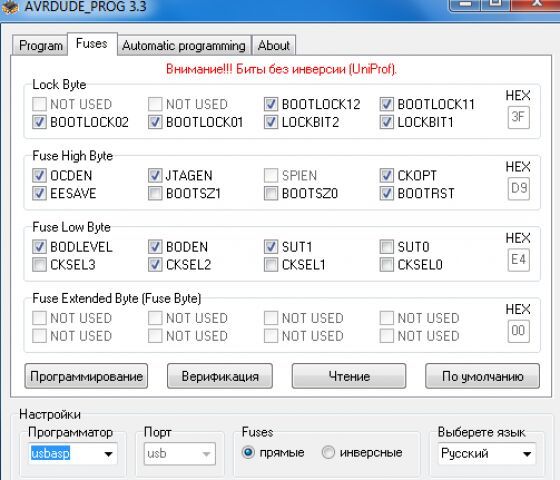The height and width of the screenshot is (480, 560).
Task: Click the Программирование button
Action: 86,376
